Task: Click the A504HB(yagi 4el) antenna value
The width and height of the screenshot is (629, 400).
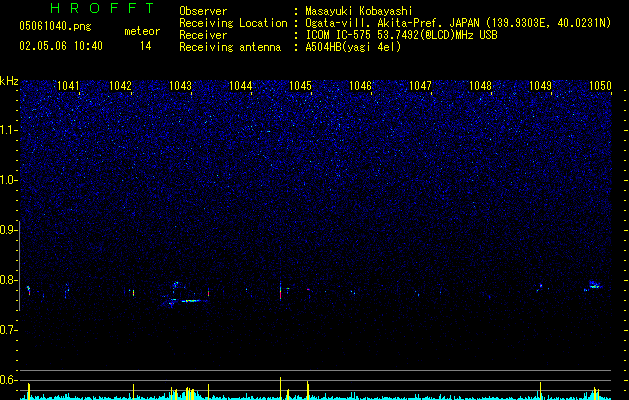Action: 353,47
